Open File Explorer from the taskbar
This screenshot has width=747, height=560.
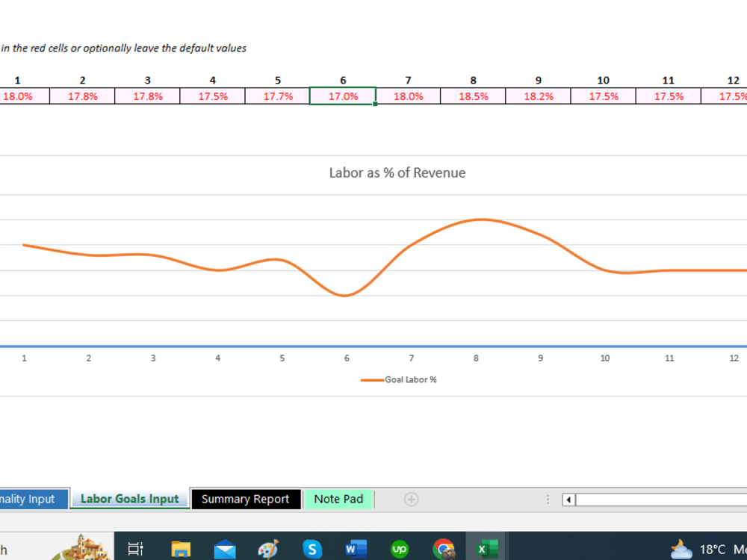click(180, 548)
